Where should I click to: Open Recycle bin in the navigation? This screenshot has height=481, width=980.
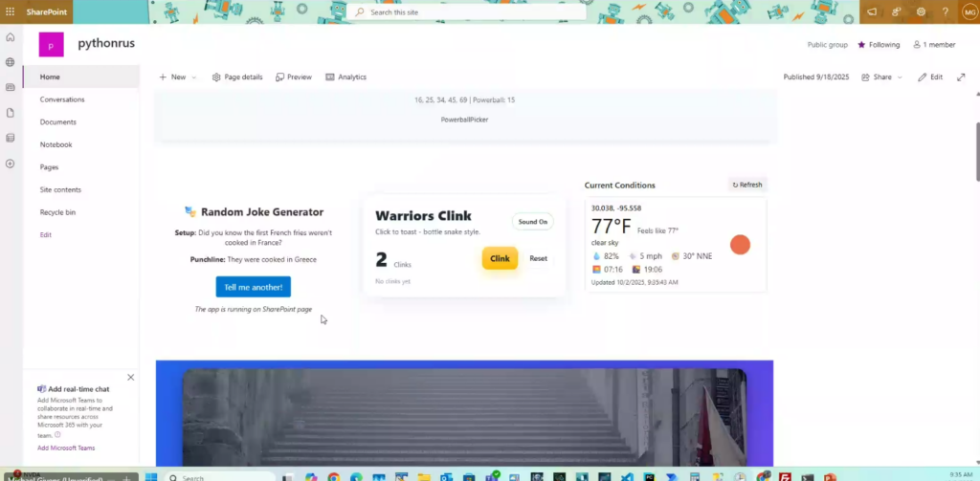(57, 211)
